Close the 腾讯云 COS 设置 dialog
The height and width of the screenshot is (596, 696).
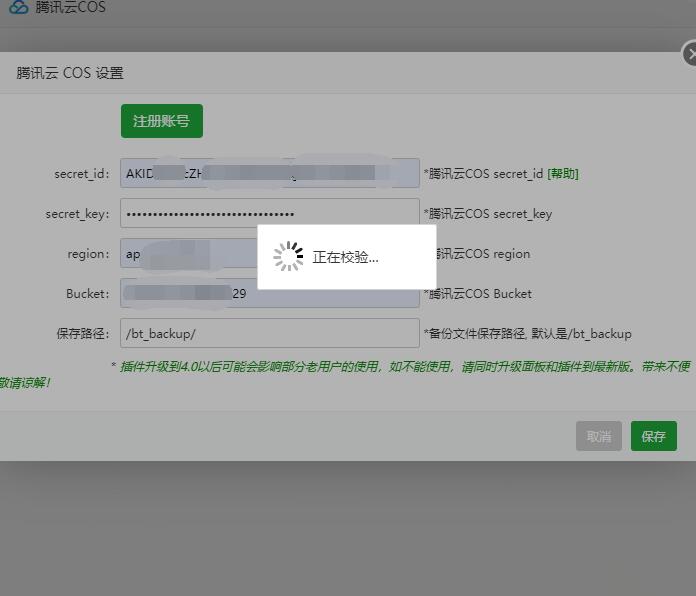[690, 54]
